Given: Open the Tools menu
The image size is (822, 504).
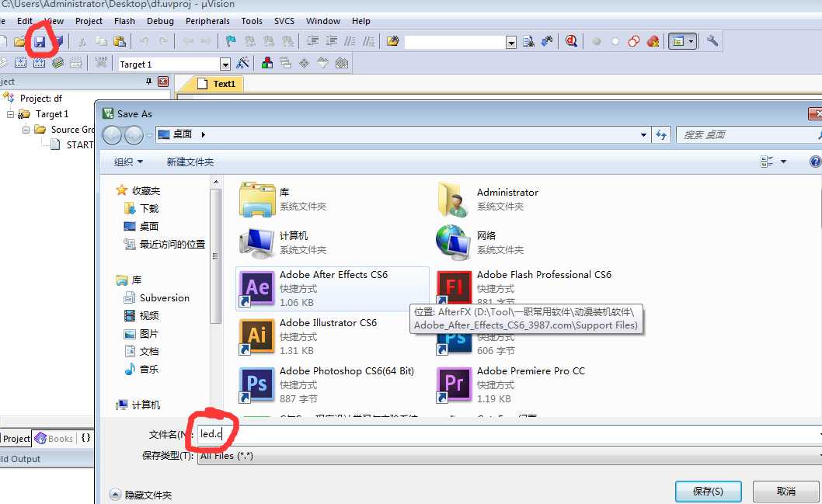Looking at the screenshot, I should (x=252, y=21).
